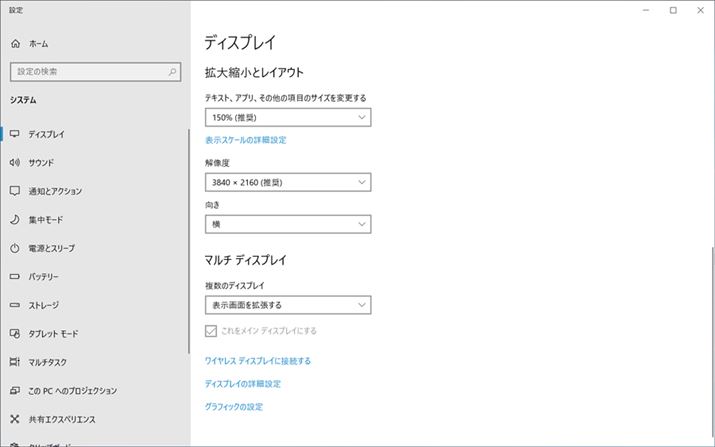
Task: Select the Display monitor icon
Action: tap(15, 134)
